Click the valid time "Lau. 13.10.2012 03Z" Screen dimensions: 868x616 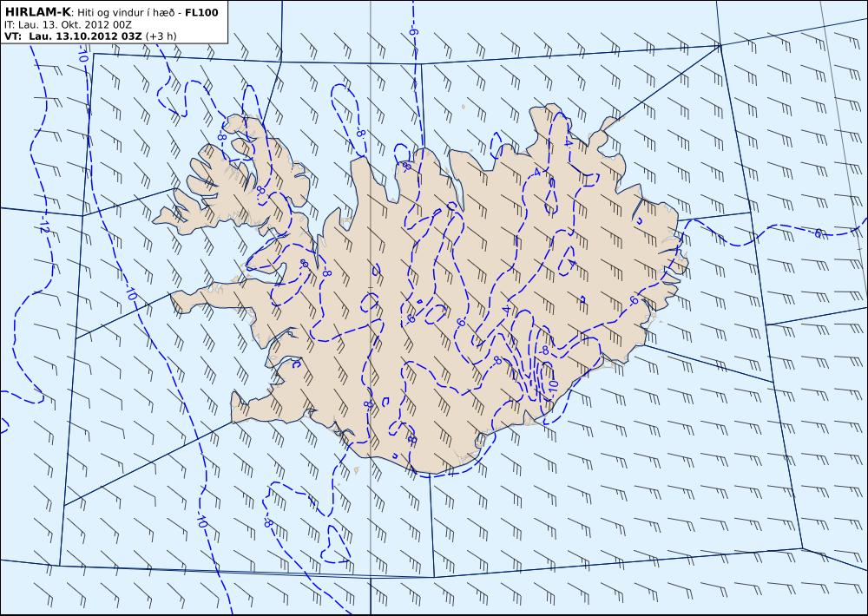[x=85, y=36]
